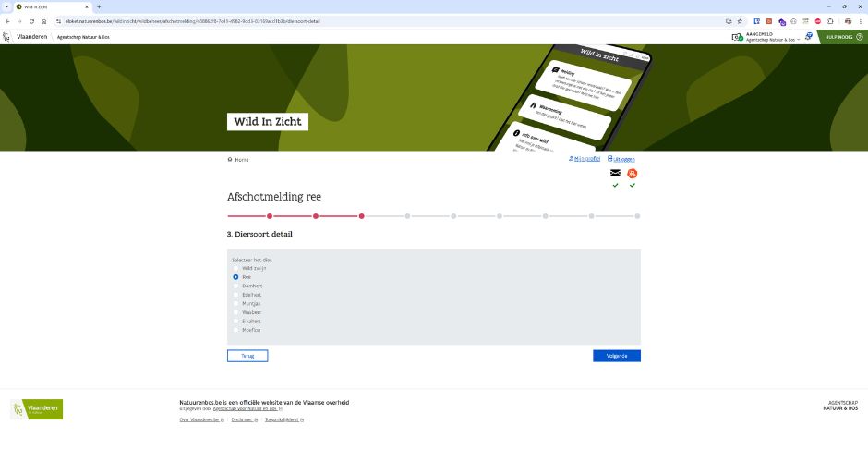Screen dimensions: 868x462
Task: Select the Damhert radio option
Action: click(235, 286)
